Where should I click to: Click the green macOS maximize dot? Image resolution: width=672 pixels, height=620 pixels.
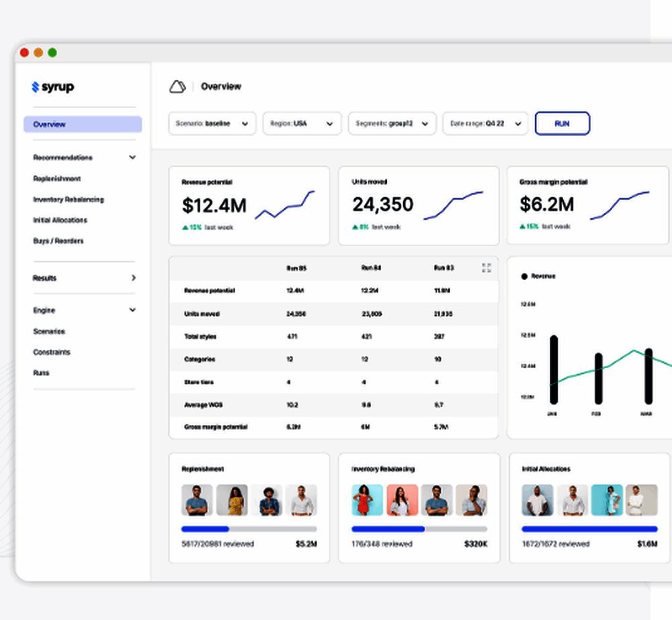[x=52, y=52]
